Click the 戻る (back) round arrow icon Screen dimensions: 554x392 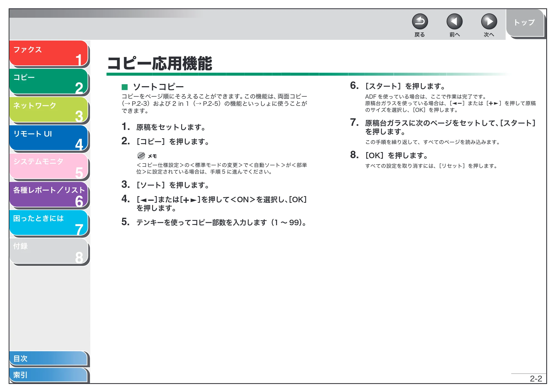pos(420,22)
